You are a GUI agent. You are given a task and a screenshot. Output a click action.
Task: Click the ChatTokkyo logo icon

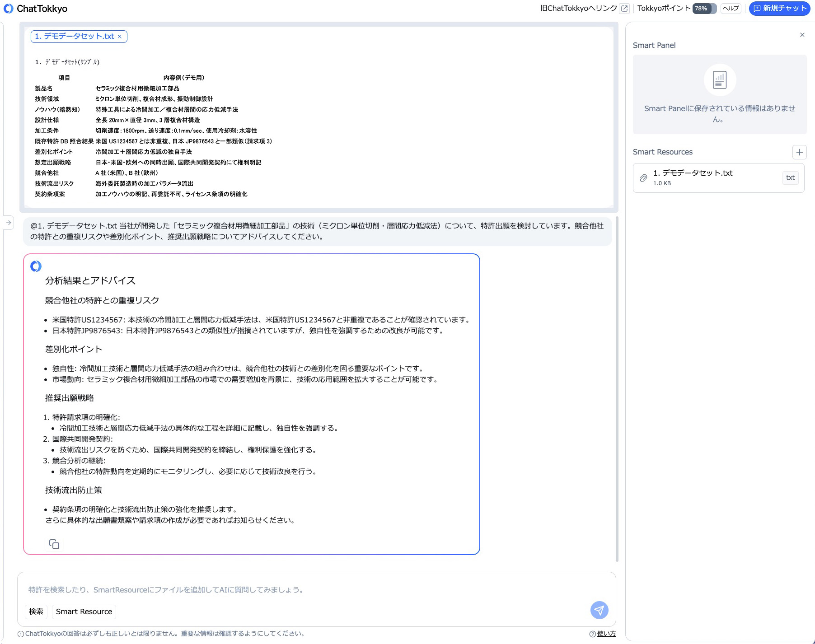pyautogui.click(x=9, y=9)
